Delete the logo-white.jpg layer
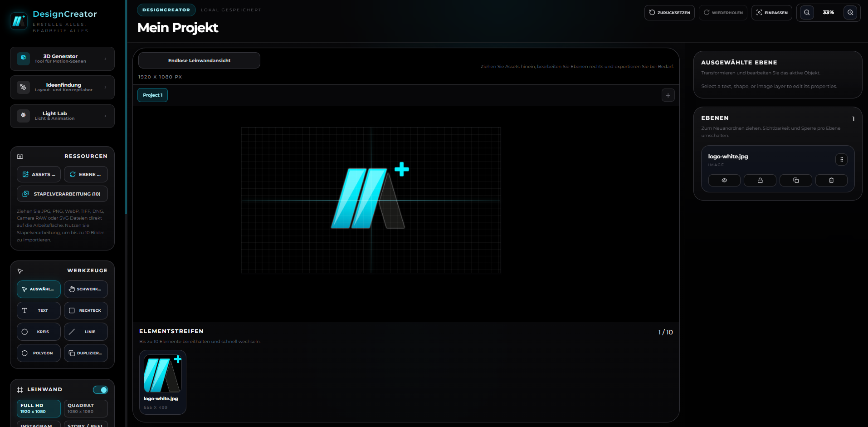 (x=831, y=181)
